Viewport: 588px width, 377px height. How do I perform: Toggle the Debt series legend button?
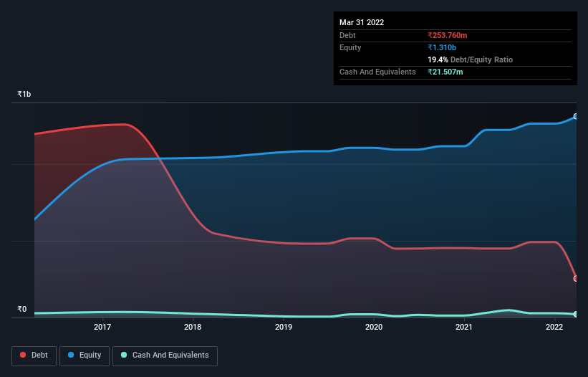(34, 355)
